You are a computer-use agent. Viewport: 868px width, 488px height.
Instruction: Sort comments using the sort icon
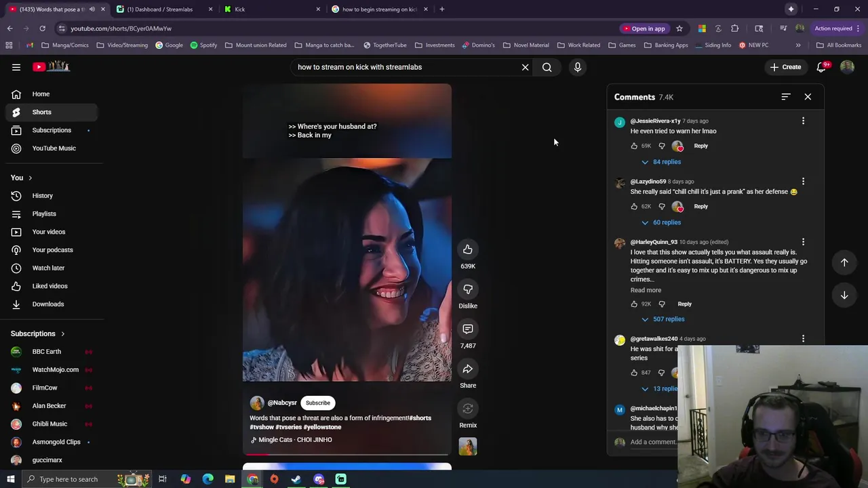coord(785,97)
